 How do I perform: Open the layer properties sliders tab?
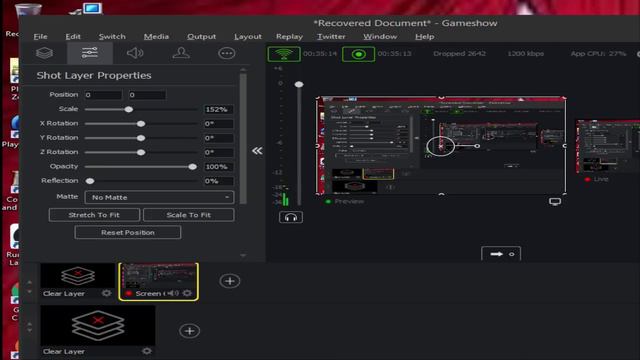90,53
